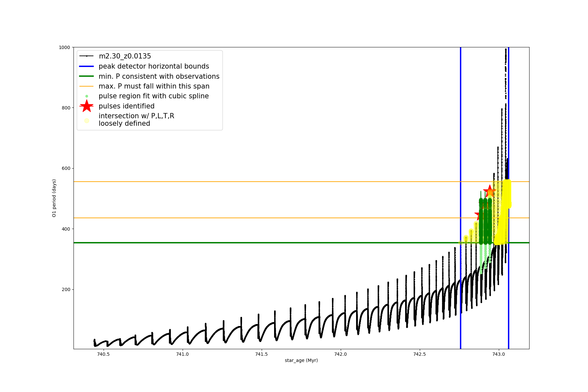
Task: Click the light green dot legend marker
Action: coord(87,96)
